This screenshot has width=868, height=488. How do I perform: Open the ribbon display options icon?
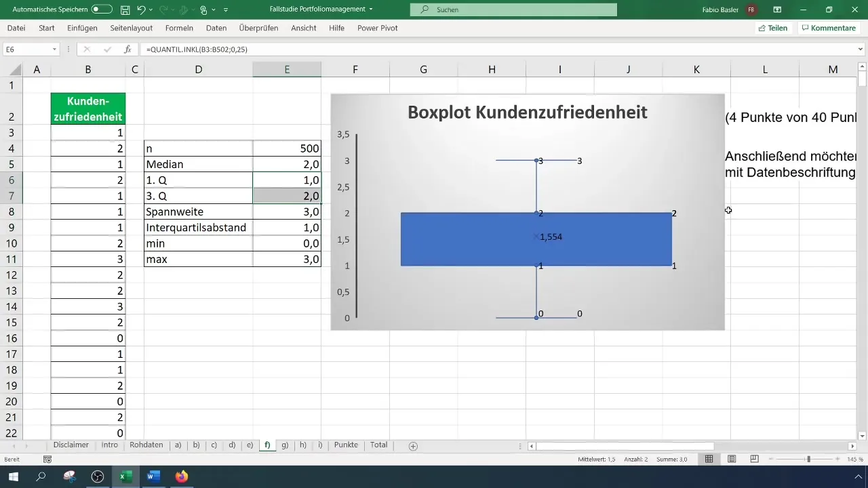(777, 9)
